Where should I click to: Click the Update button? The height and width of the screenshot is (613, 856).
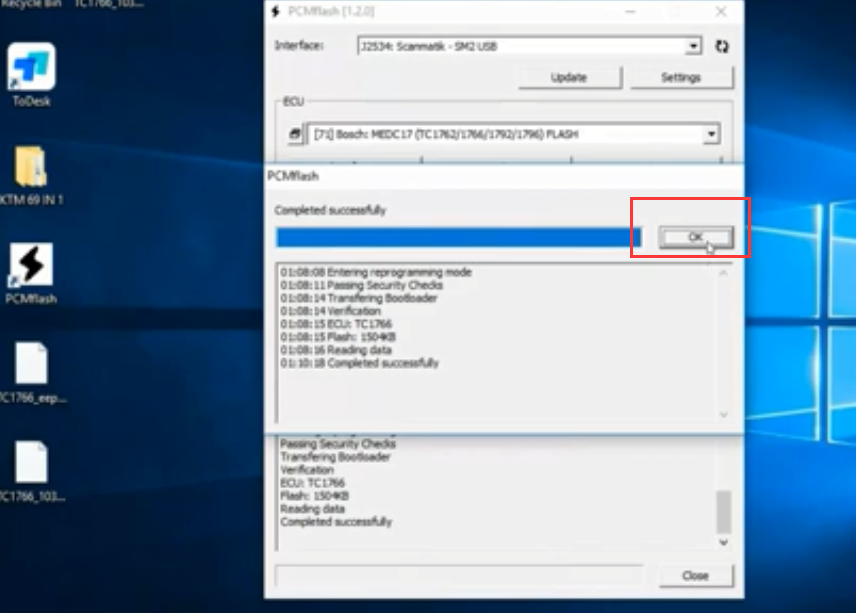pos(569,78)
